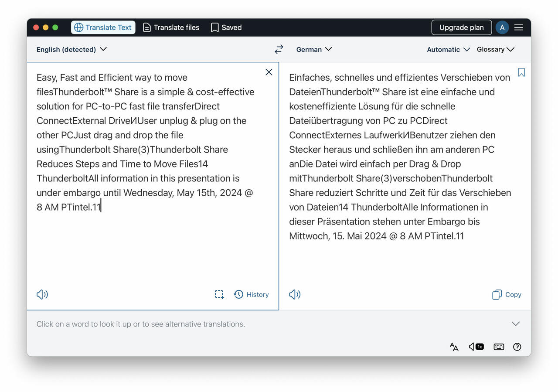Open German target language dropdown

coord(314,49)
